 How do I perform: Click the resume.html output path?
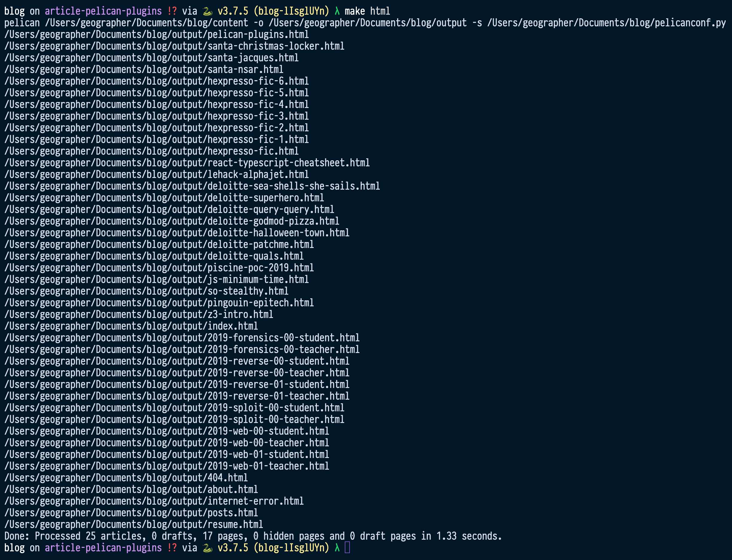tap(133, 524)
